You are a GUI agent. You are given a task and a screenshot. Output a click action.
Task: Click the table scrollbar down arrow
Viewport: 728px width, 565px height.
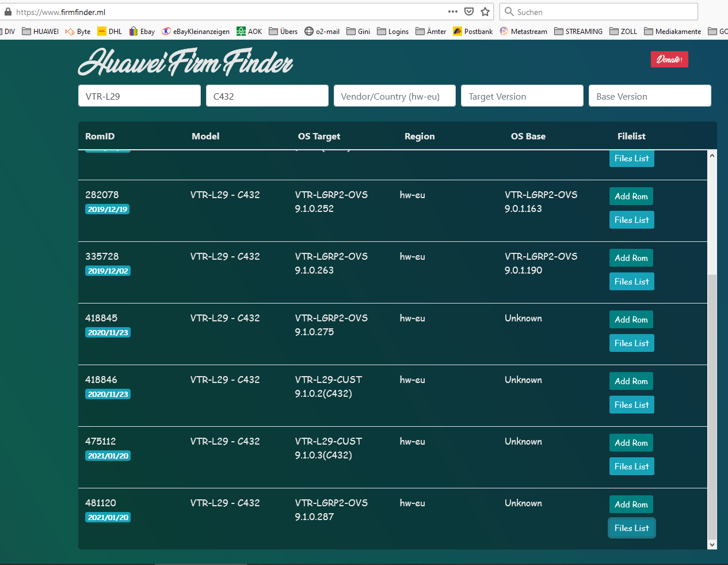[x=712, y=544]
